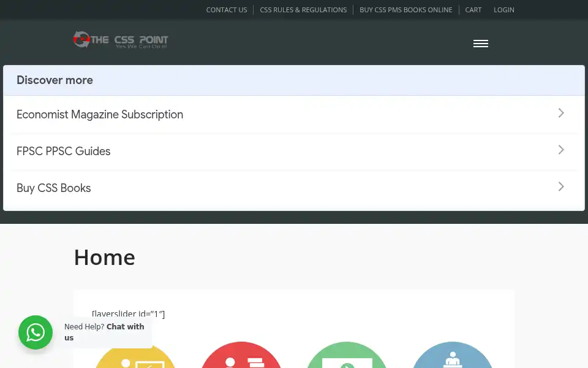Click the FPSC PPSC Guides chevron arrow
Screen dimensions: 588x368
point(561,150)
